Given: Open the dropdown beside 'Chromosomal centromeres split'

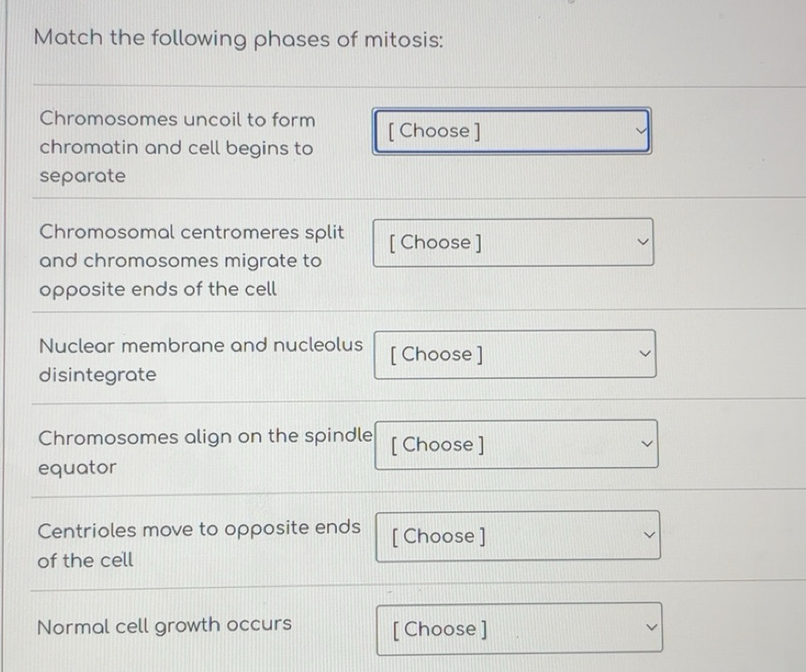Looking at the screenshot, I should click(x=510, y=242).
